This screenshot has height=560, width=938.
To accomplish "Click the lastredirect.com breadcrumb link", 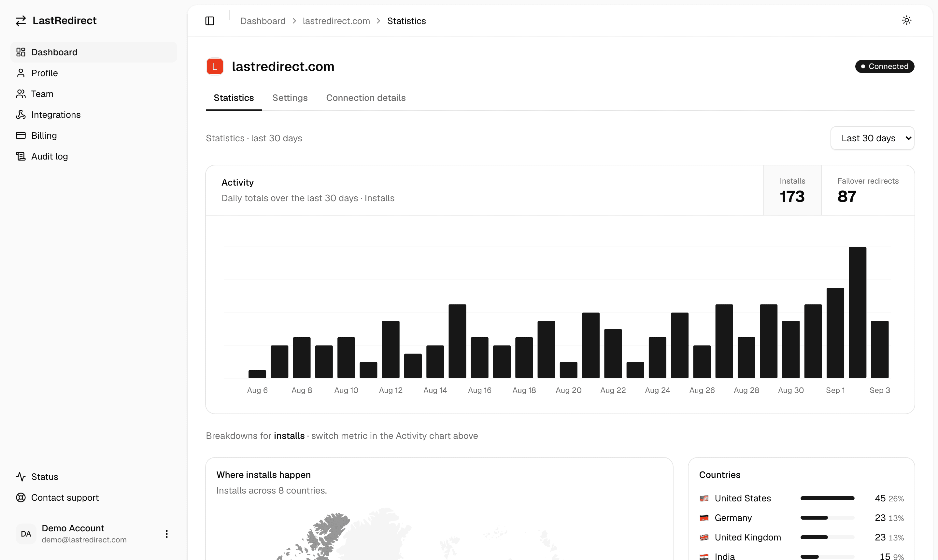I will pos(336,21).
